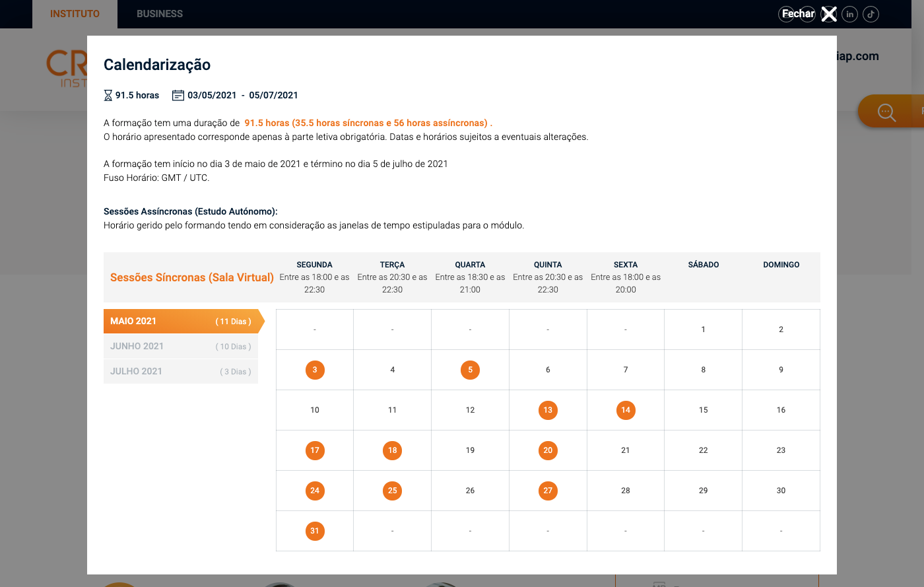
Task: Click calendar day 2 under DOMINGO
Action: point(781,329)
